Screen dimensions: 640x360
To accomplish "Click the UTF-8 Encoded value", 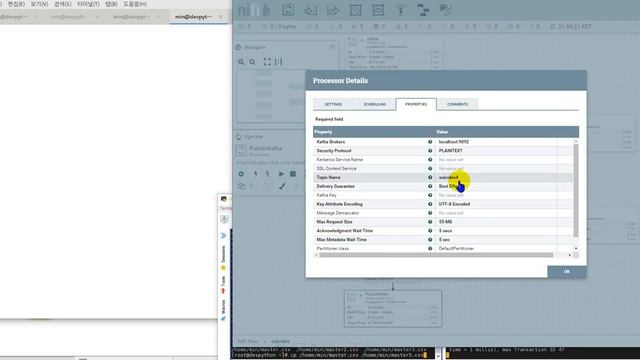I will (x=454, y=204).
